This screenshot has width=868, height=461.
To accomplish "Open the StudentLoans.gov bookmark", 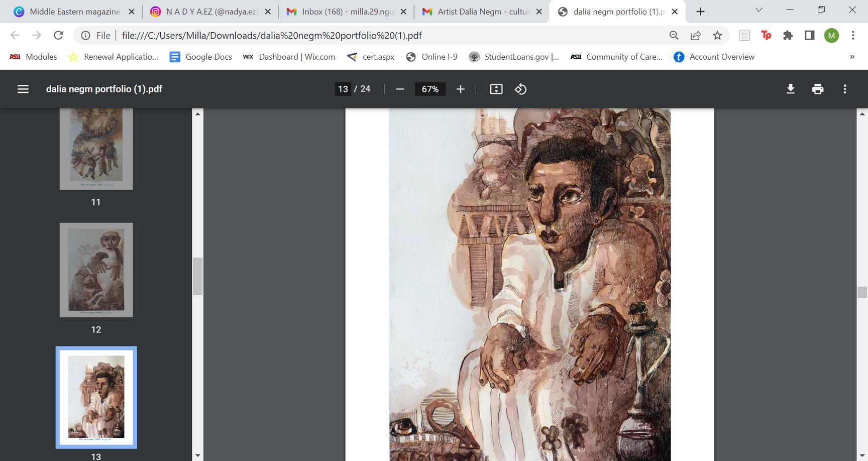I will (x=514, y=57).
